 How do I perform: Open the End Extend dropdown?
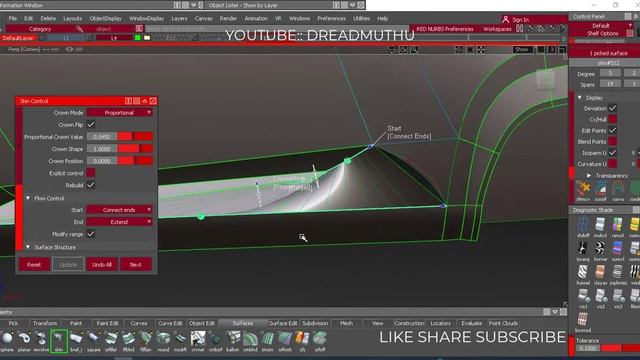(x=120, y=222)
